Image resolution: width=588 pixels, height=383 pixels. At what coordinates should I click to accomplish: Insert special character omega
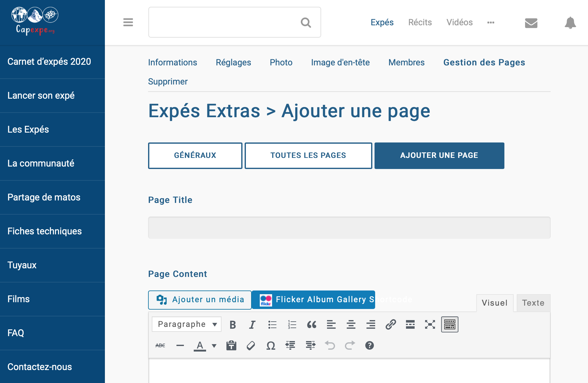pos(271,345)
